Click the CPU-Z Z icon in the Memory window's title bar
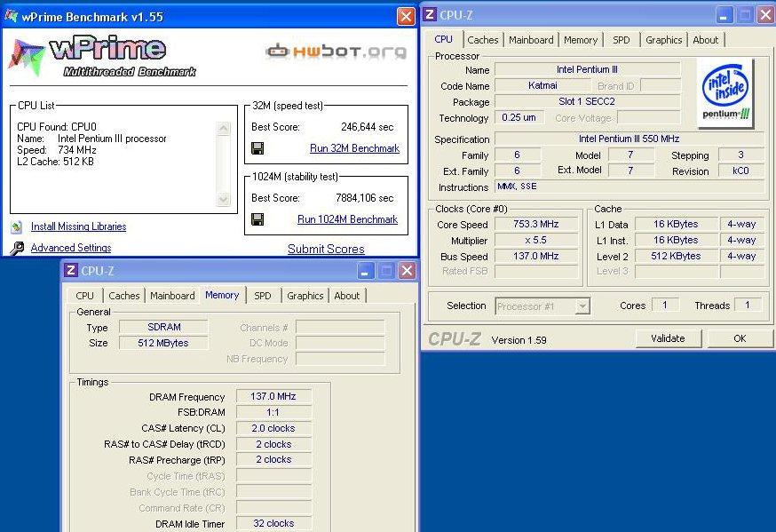This screenshot has height=532, width=776. tap(71, 270)
